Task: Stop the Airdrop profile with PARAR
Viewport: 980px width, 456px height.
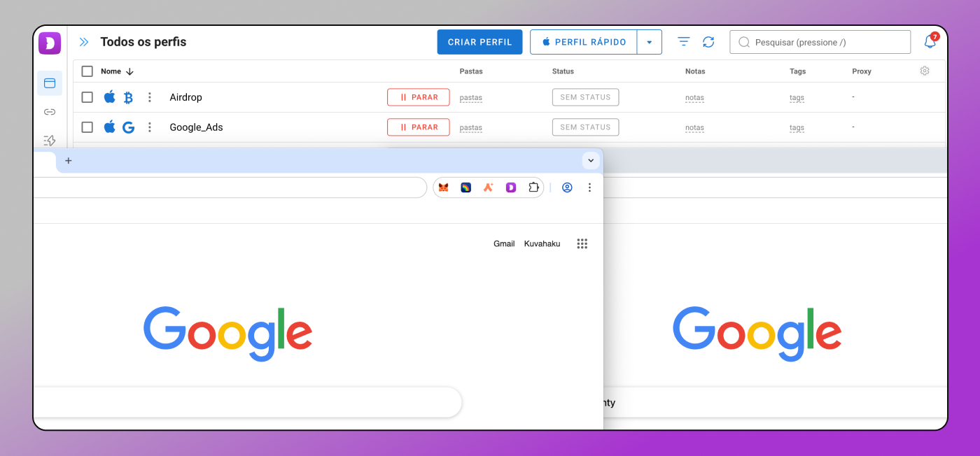Action: [x=419, y=97]
